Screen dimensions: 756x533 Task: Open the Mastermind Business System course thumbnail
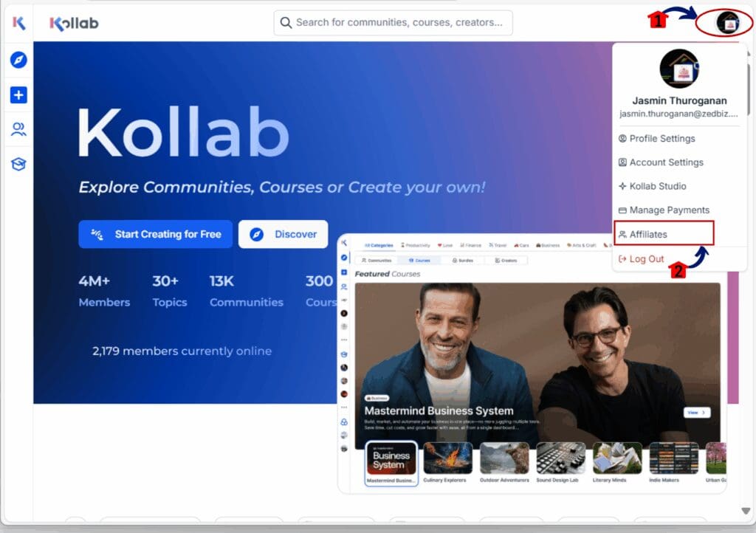coord(390,460)
